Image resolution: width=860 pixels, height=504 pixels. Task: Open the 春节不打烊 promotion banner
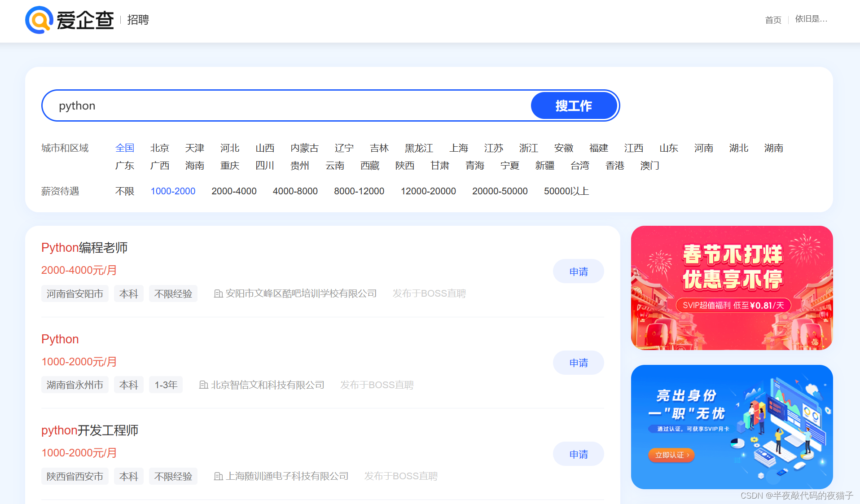[732, 288]
